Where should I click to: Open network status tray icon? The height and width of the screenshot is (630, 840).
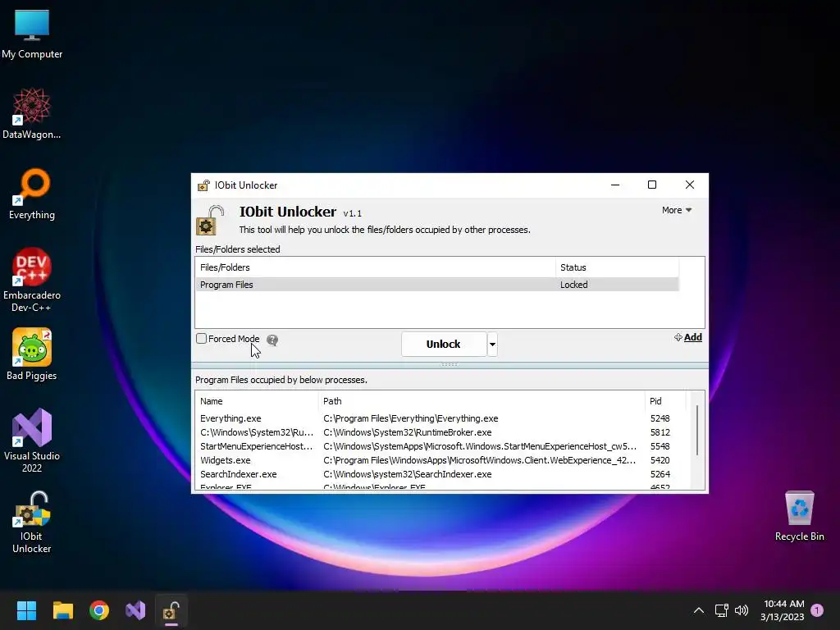[x=722, y=610]
